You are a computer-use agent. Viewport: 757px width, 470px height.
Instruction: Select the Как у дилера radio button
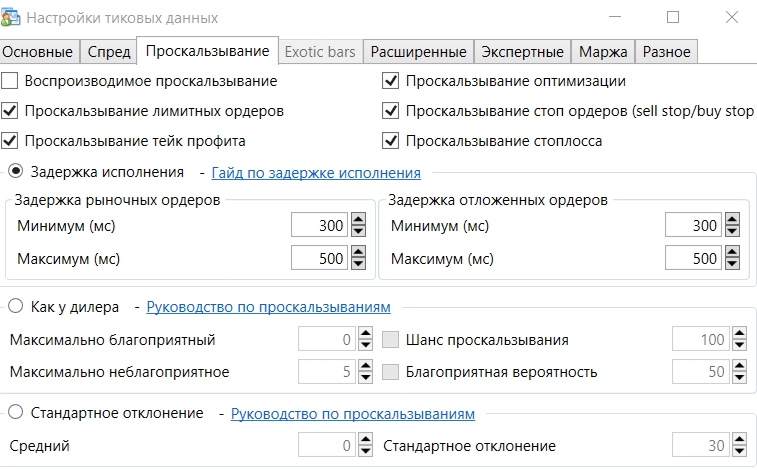(15, 306)
